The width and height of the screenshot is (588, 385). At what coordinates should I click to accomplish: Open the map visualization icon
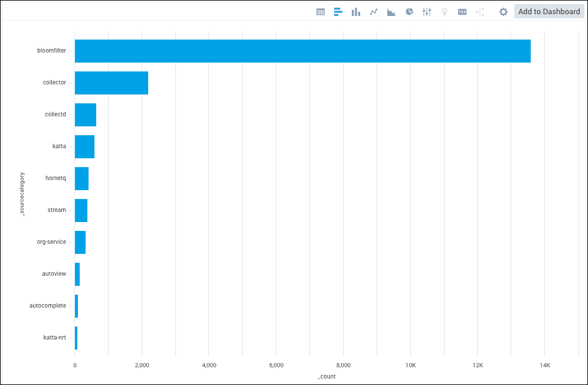[x=444, y=11]
